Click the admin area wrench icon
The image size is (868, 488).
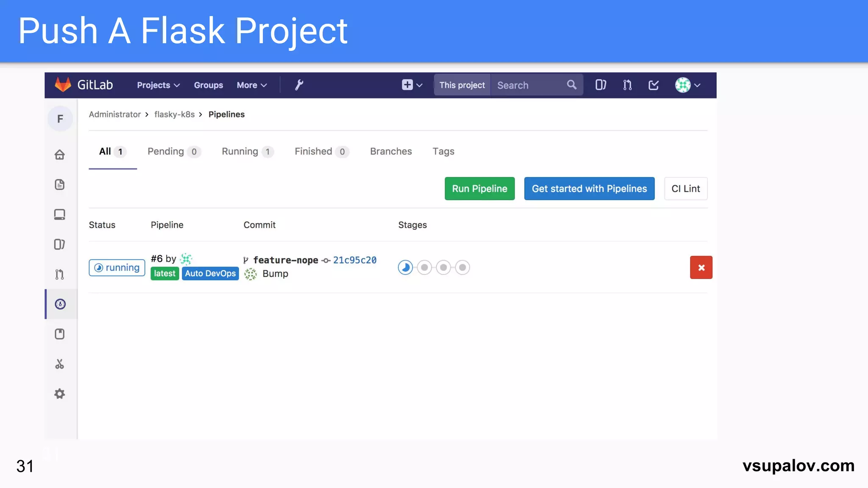[299, 85]
